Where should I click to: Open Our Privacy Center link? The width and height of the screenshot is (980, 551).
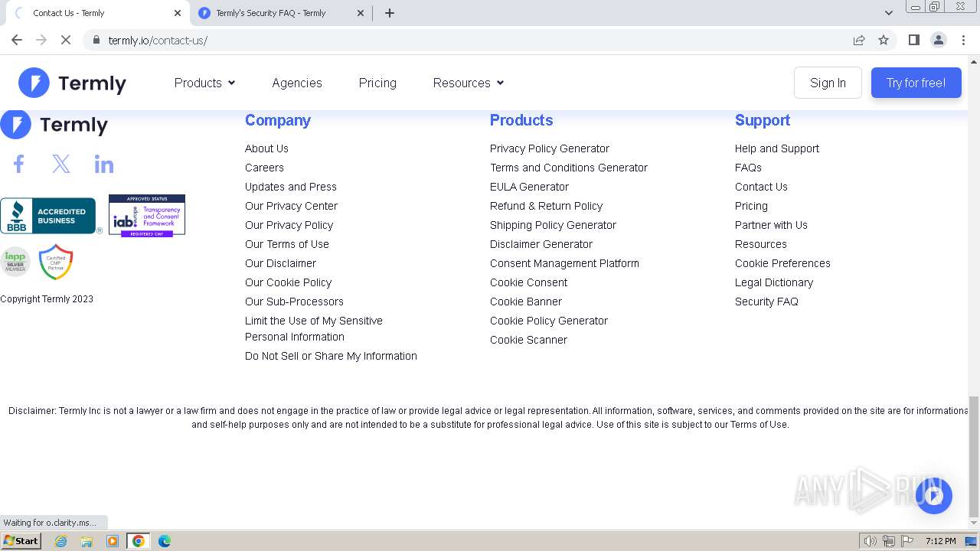click(291, 206)
